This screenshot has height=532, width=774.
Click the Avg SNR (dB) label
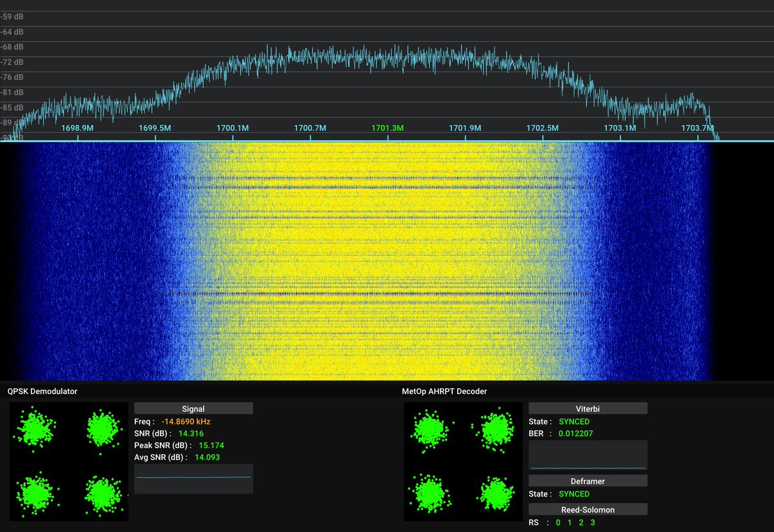pyautogui.click(x=160, y=457)
